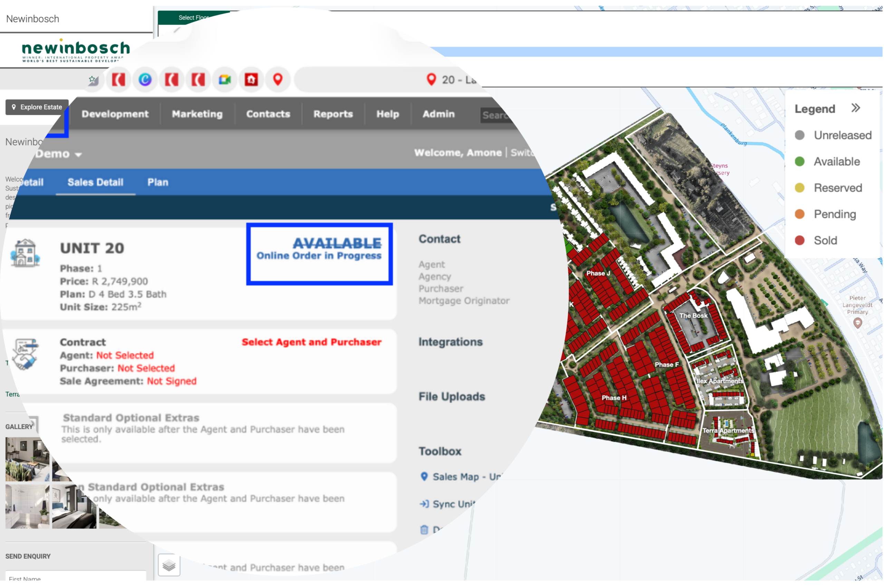Click the Sales Map link in Toolbox
The width and height of the screenshot is (884, 588).
tap(462, 477)
